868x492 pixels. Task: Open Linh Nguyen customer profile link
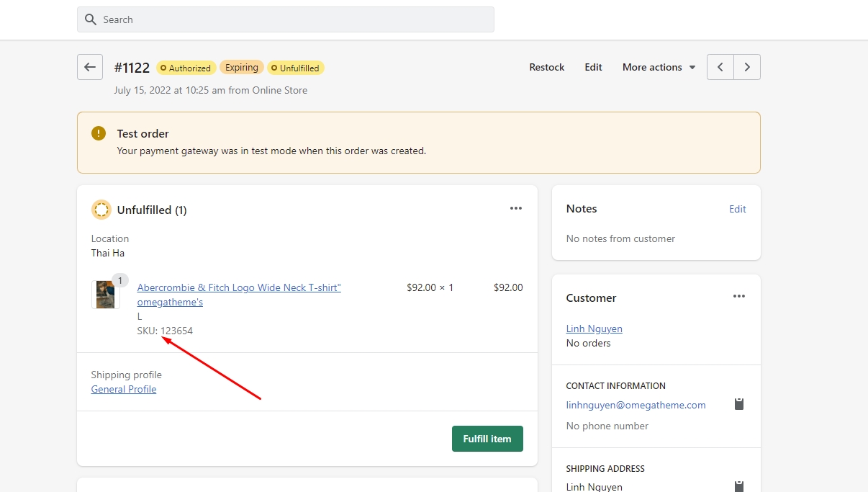tap(594, 328)
